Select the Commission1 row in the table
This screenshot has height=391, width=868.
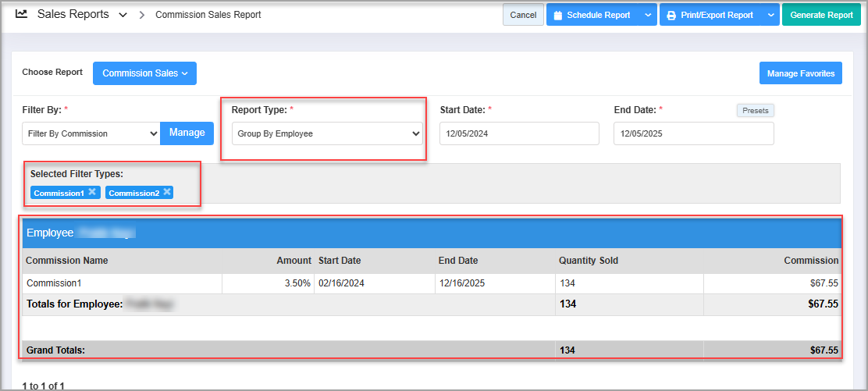point(55,283)
